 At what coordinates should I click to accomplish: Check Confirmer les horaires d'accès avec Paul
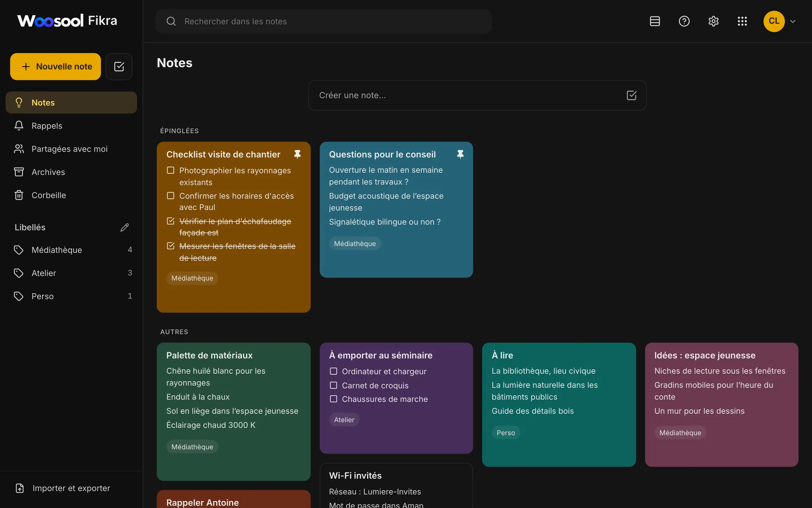coord(171,195)
